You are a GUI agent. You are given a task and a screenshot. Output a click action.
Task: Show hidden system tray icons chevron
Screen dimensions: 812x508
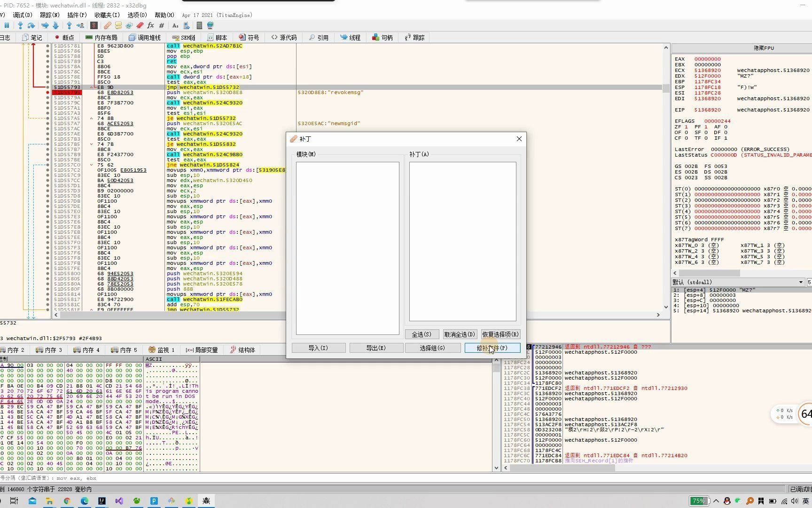[716, 501]
